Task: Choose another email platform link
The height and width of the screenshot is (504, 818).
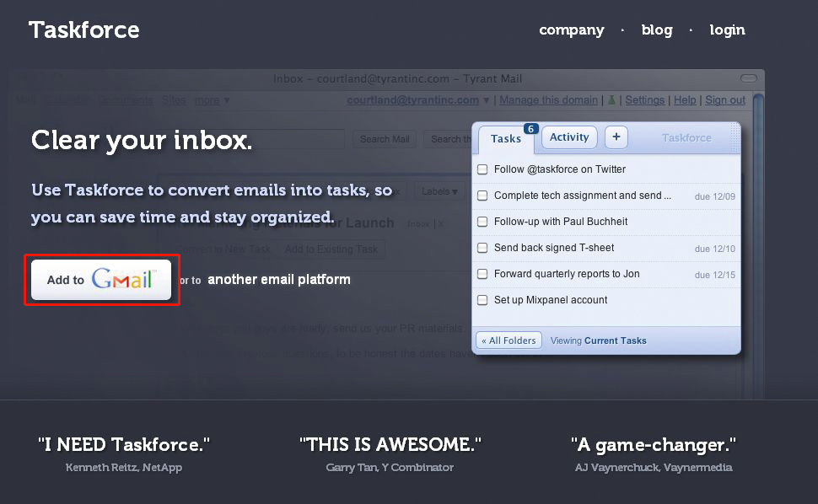Action: tap(278, 280)
